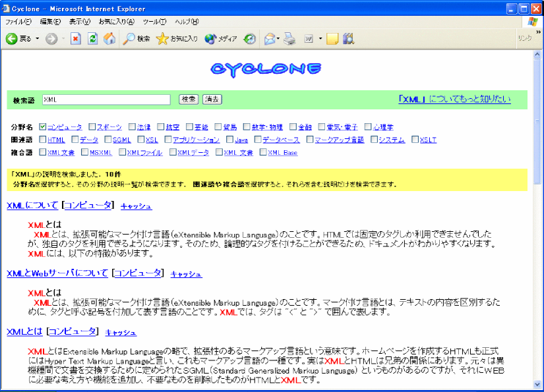Click the Research books toolbar icon
Viewport: 544px width, 392px height.
tap(348, 39)
